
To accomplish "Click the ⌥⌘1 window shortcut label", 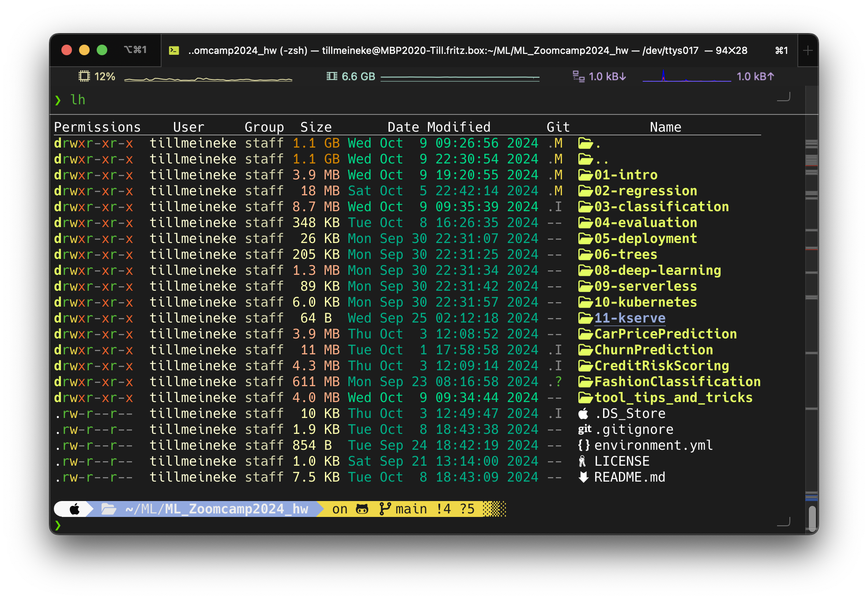I will (135, 50).
